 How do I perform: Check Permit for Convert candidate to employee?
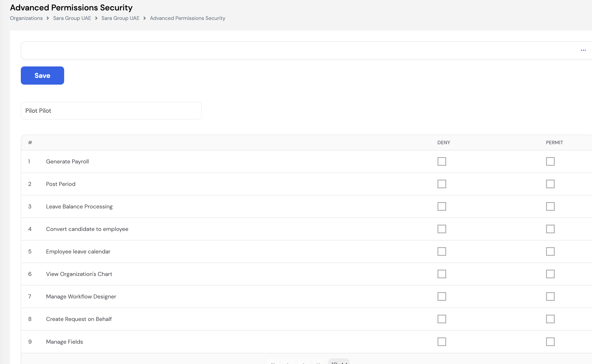coord(550,229)
